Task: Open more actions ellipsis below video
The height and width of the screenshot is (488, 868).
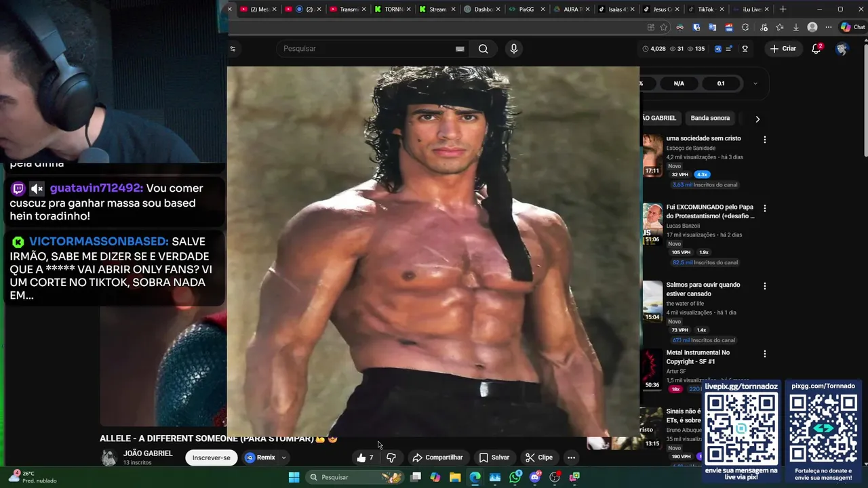Action: [x=571, y=457]
